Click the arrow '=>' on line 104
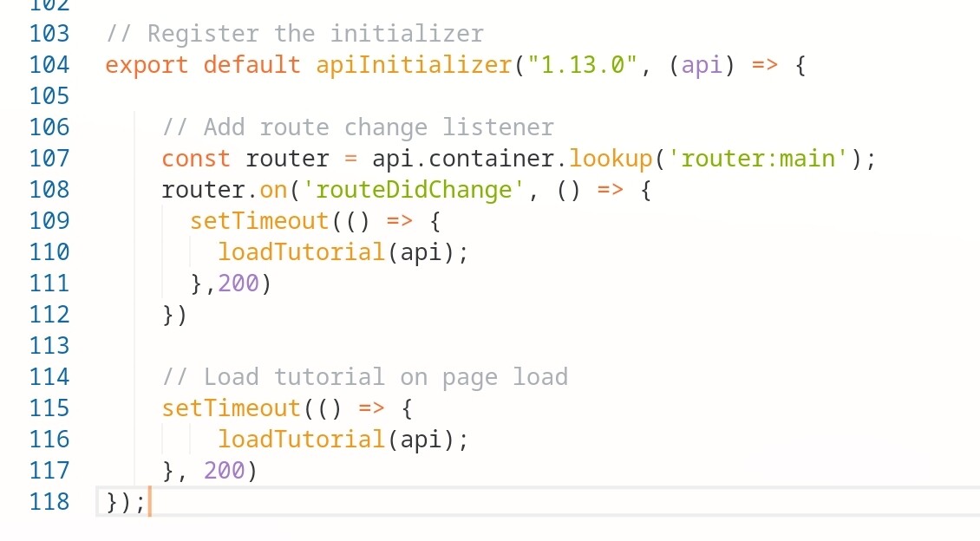The image size is (980, 541). coord(764,65)
